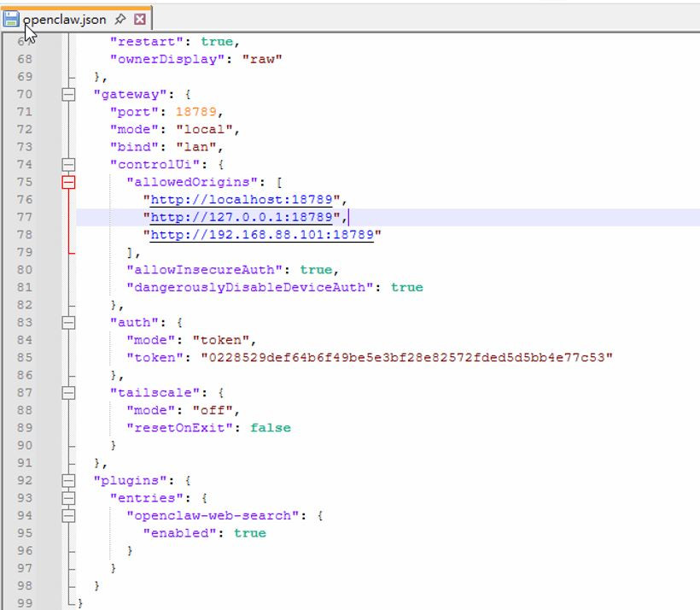Pin the openclaw.json tab
Image resolution: width=700 pixels, height=610 pixels.
(x=120, y=19)
